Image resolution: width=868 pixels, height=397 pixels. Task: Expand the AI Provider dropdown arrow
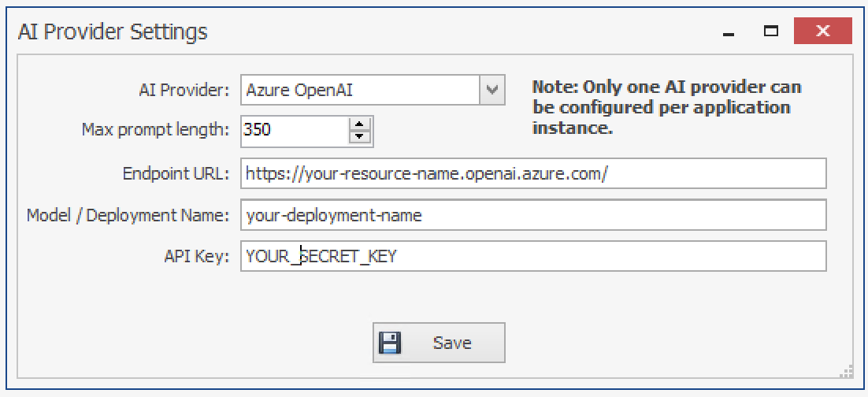[x=492, y=90]
